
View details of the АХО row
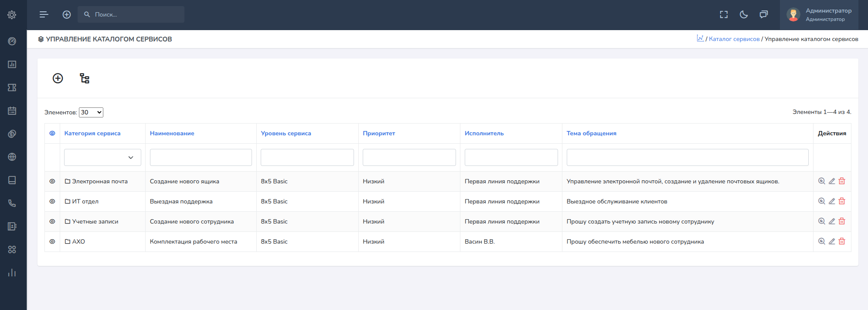822,241
